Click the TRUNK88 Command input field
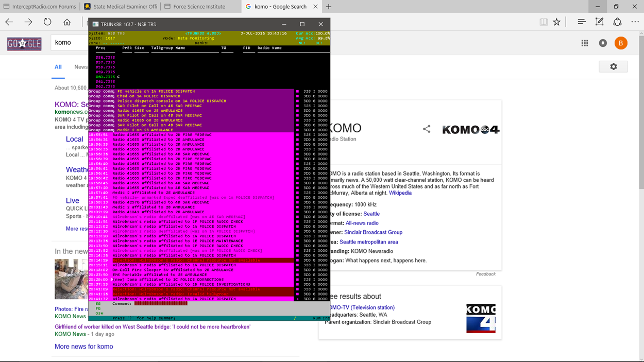Image resolution: width=644 pixels, height=362 pixels. click(x=161, y=303)
